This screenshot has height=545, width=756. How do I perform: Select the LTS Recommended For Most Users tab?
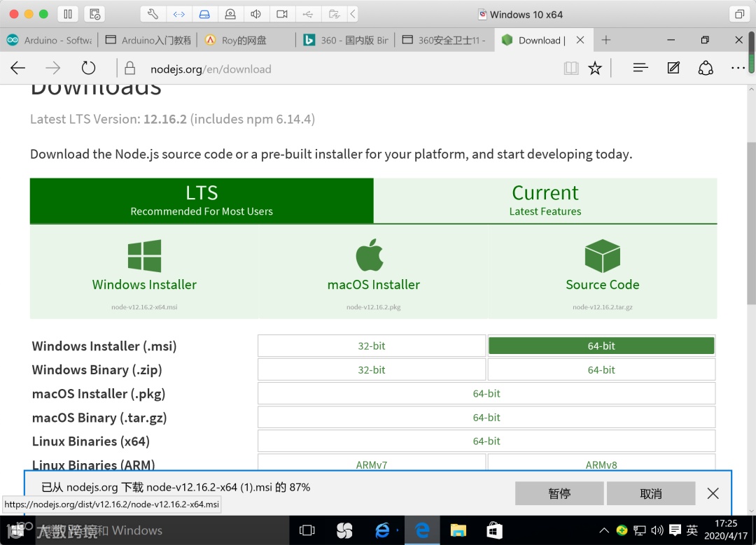[x=202, y=201]
